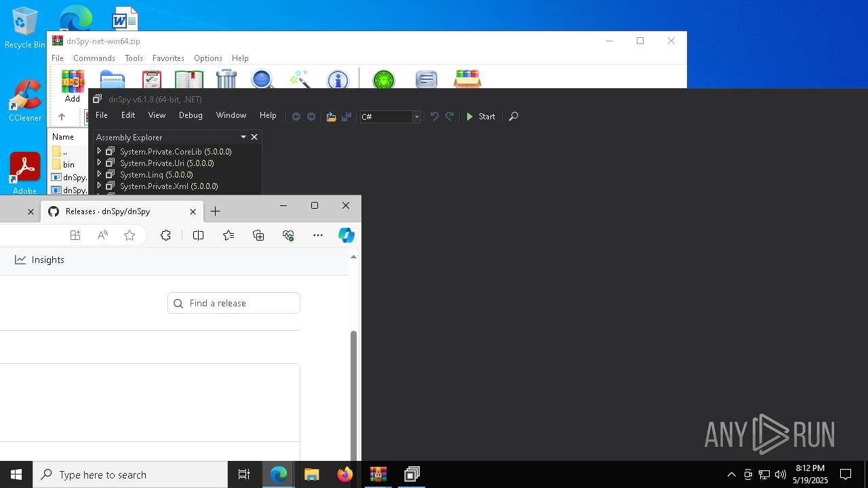Open Copilot sidebar in Edge
Screen dimensions: 868x488
coord(347,235)
